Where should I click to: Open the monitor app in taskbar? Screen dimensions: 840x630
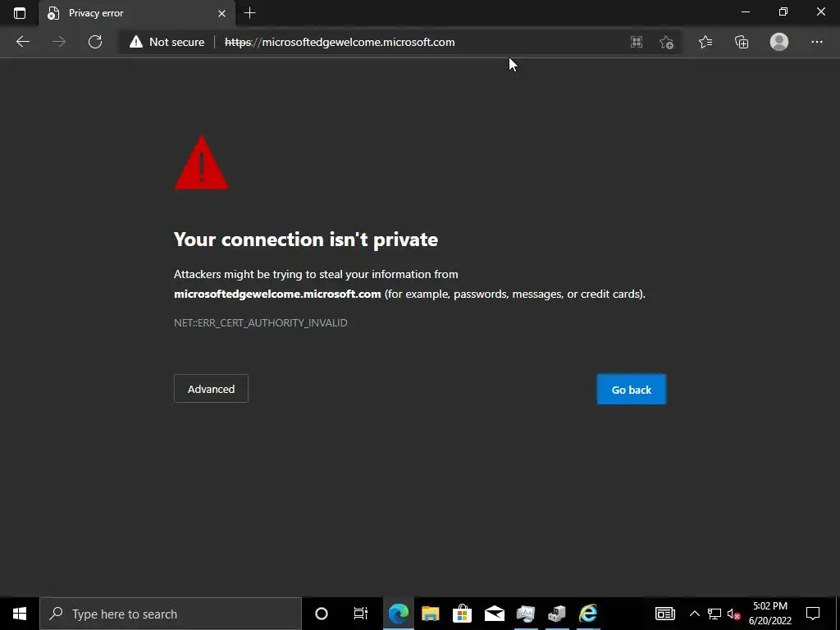[x=526, y=614]
